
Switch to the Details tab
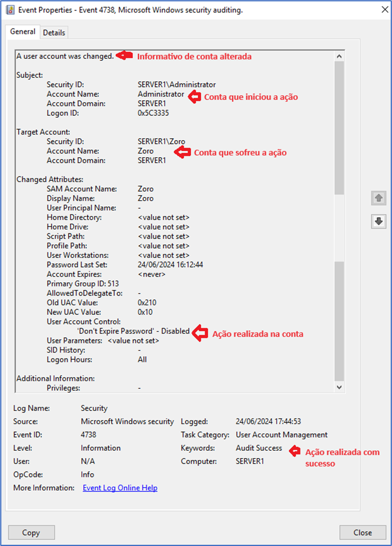click(x=54, y=33)
